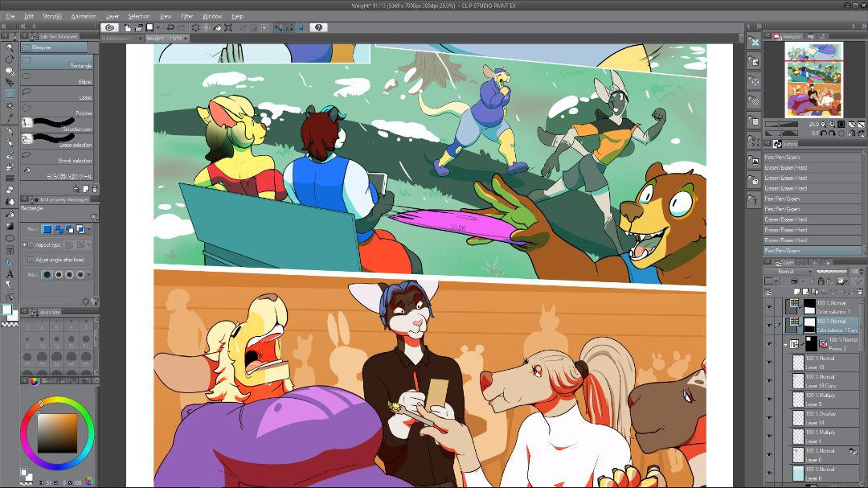868x488 pixels.
Task: Open the Filter menu
Action: pos(187,16)
